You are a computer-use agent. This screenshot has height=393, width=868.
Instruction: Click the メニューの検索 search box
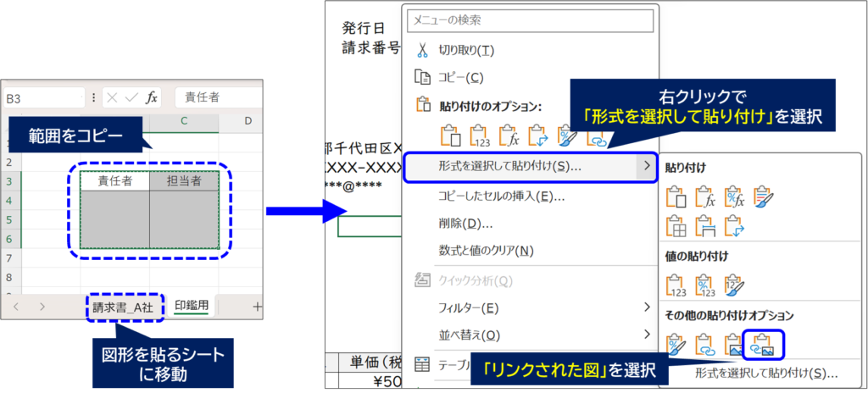[530, 20]
